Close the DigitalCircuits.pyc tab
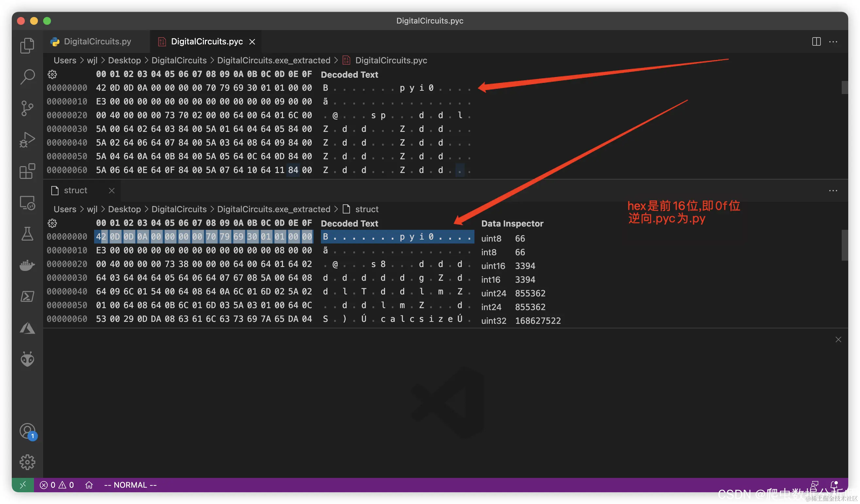The height and width of the screenshot is (504, 860). (x=252, y=41)
